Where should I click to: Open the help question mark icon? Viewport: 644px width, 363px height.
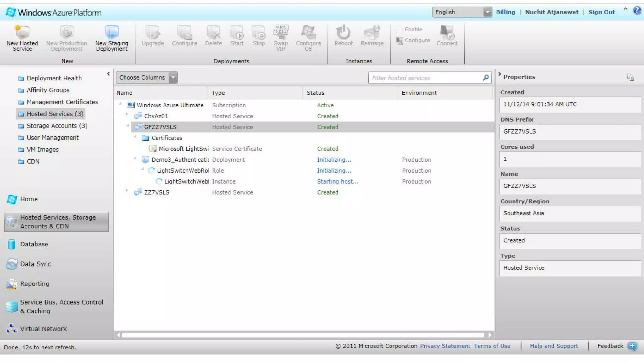[637, 11]
